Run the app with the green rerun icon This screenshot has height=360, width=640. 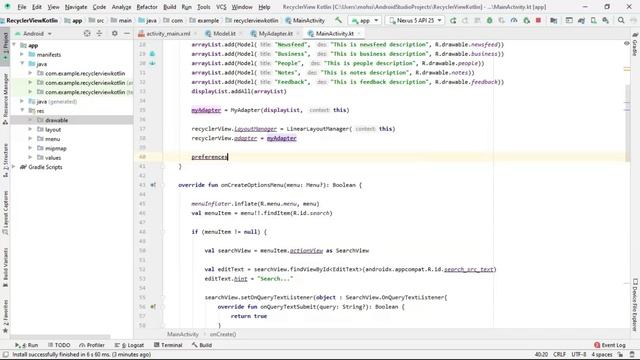point(453,20)
